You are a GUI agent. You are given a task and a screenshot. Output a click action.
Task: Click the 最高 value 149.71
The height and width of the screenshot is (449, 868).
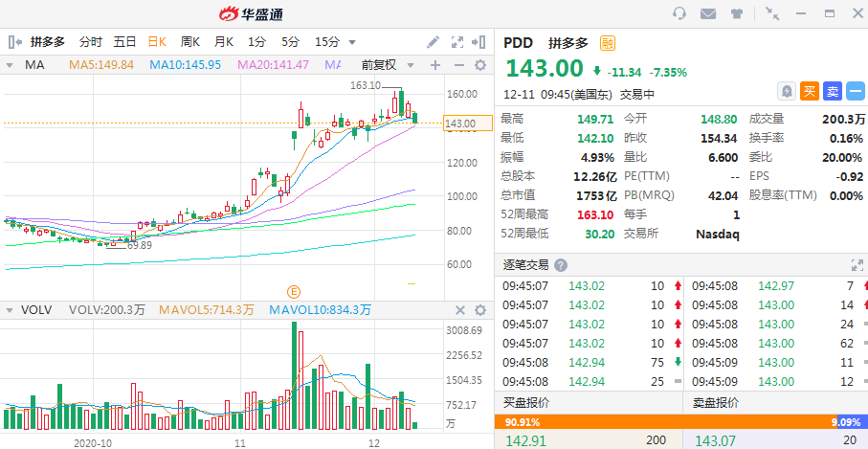point(595,119)
